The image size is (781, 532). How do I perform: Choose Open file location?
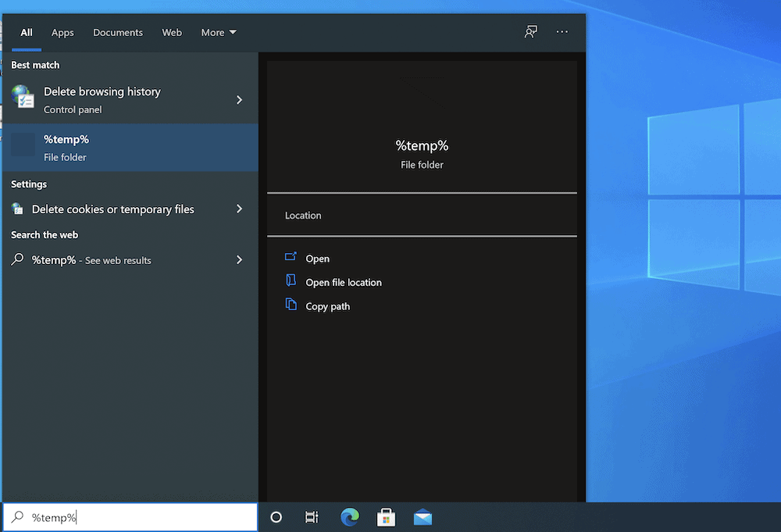(x=343, y=283)
